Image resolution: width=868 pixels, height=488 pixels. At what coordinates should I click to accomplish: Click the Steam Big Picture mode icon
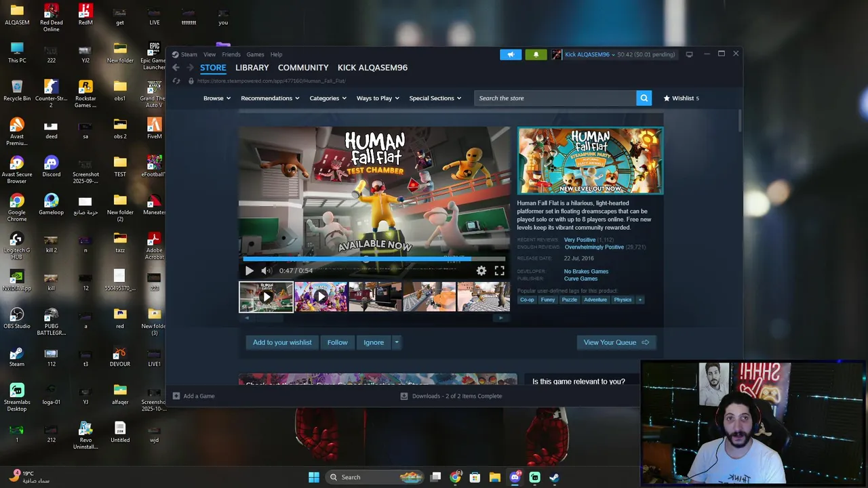[x=689, y=54]
